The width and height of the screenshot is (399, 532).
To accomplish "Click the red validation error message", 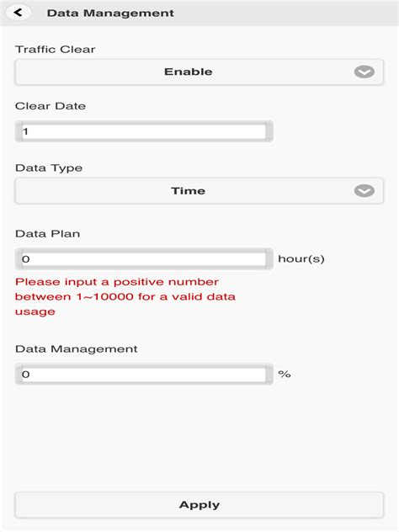I will tap(125, 296).
